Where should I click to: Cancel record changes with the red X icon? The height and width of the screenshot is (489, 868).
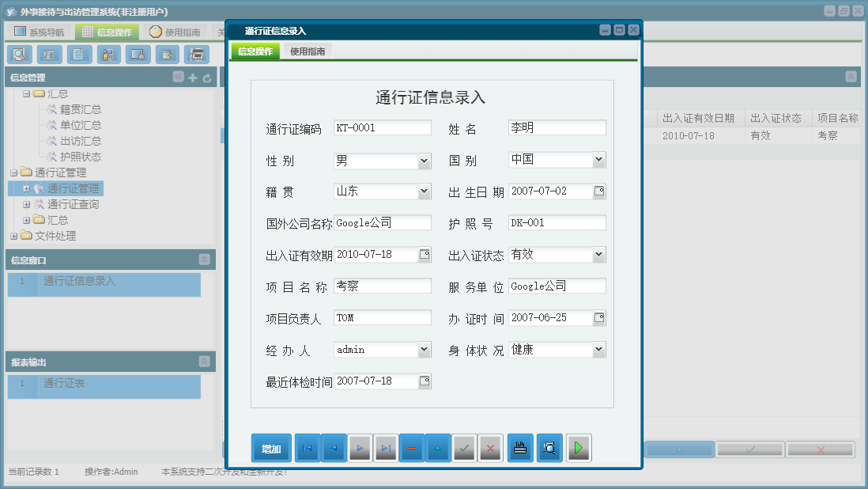point(490,448)
